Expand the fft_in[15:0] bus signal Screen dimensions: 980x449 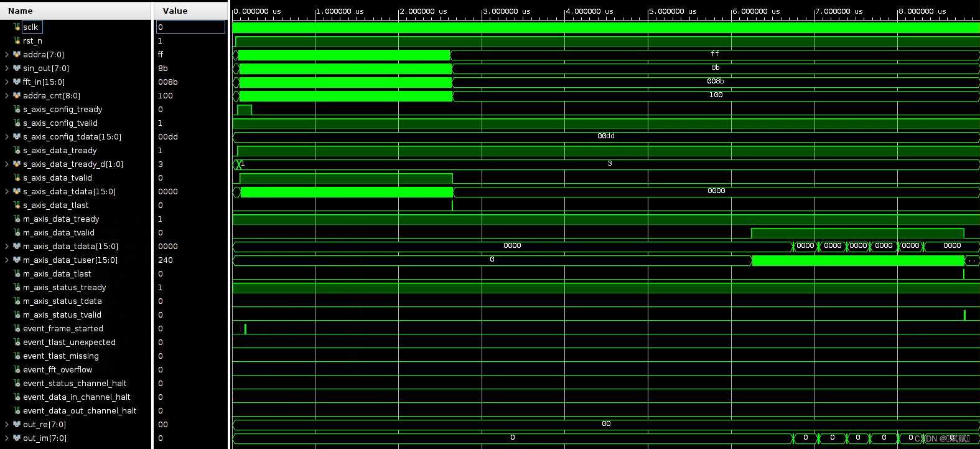(x=7, y=82)
